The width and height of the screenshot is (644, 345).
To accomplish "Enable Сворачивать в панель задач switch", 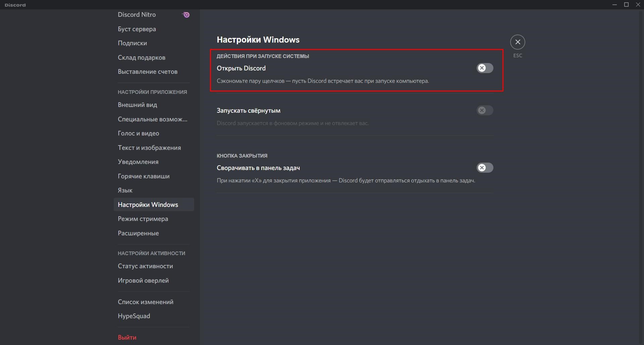I will pyautogui.click(x=485, y=168).
